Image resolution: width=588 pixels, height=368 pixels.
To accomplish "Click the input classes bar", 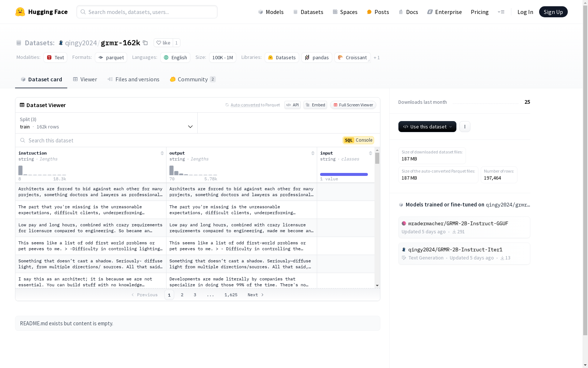I will click(344, 174).
